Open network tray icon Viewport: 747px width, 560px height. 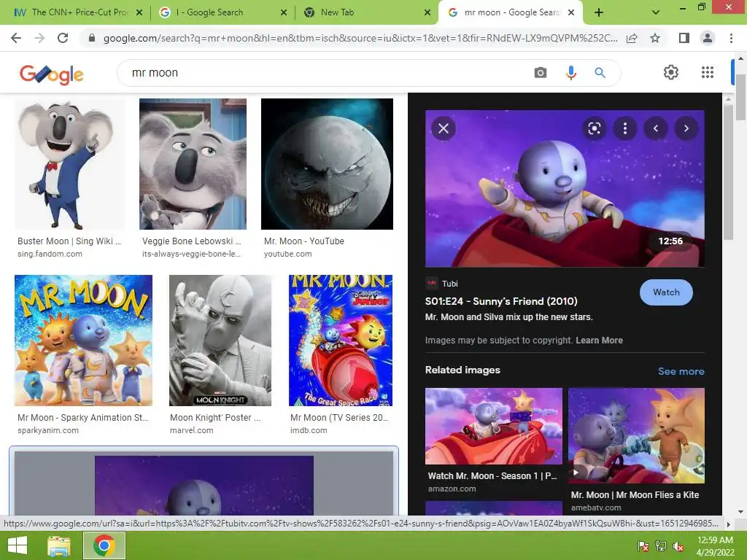point(660,545)
